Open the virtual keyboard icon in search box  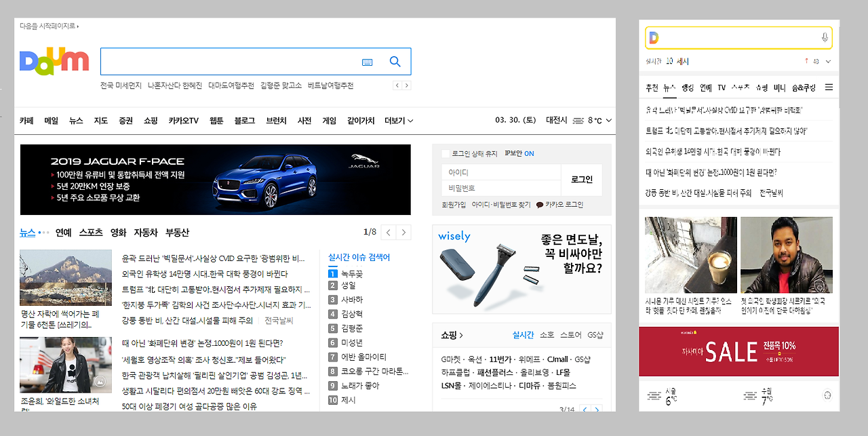coord(367,62)
